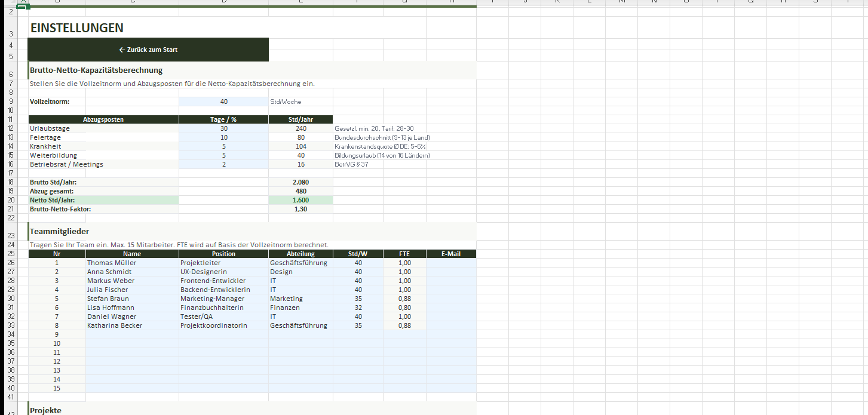Select the empty E-Mail cell for Thomas Müller
This screenshot has width=868, height=415.
(451, 263)
